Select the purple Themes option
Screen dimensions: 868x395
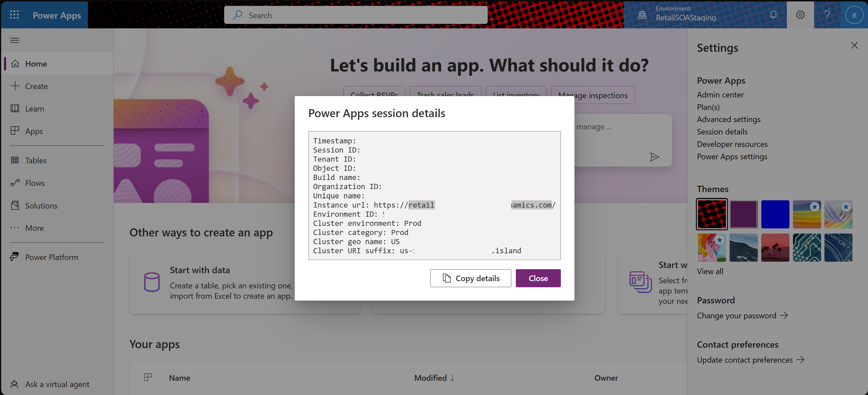coord(744,215)
